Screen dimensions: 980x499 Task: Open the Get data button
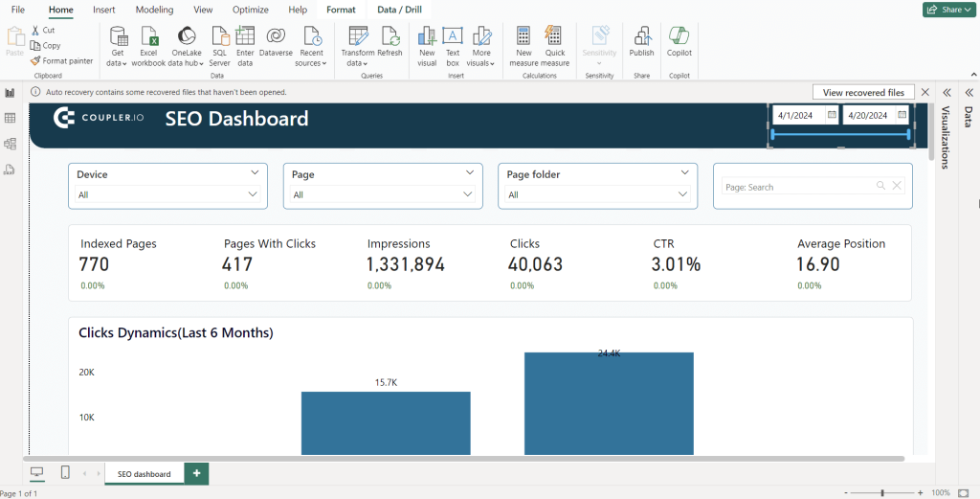(118, 46)
